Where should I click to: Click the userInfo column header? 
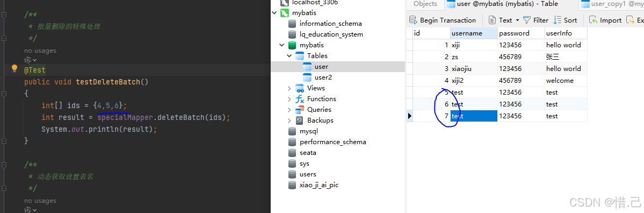click(x=566, y=33)
